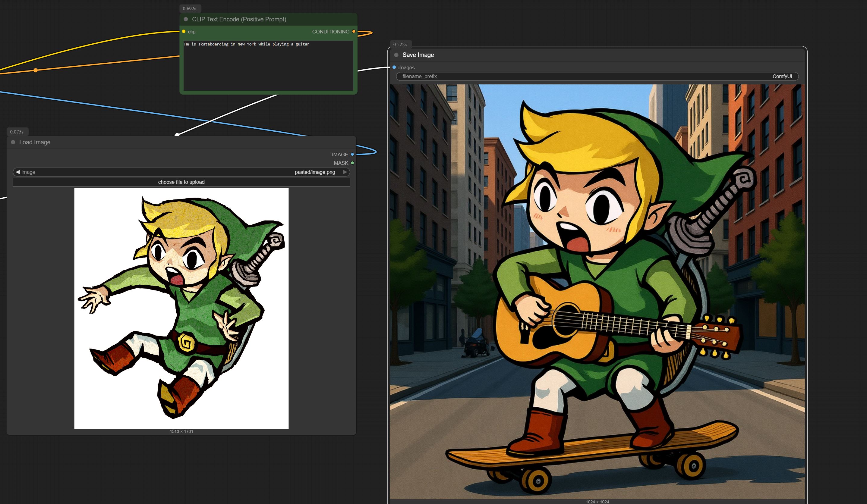Collapse the CLIP Text Encode node via its dot

coord(186,19)
